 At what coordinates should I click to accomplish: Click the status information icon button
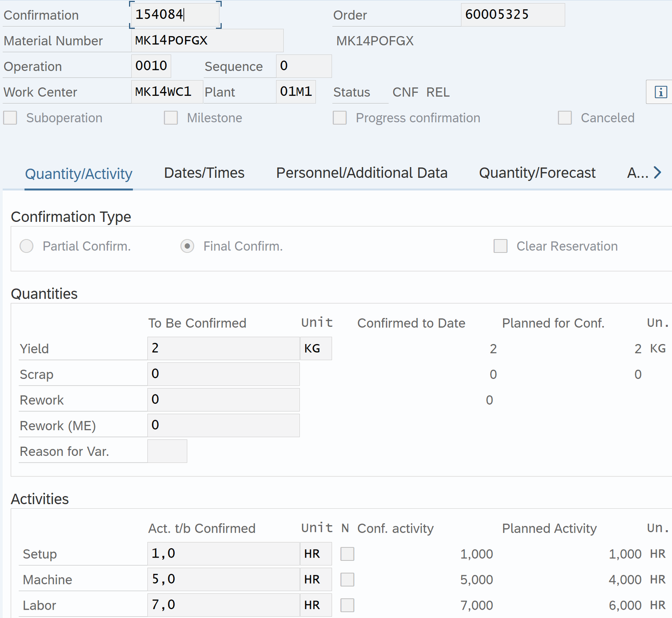coord(660,92)
